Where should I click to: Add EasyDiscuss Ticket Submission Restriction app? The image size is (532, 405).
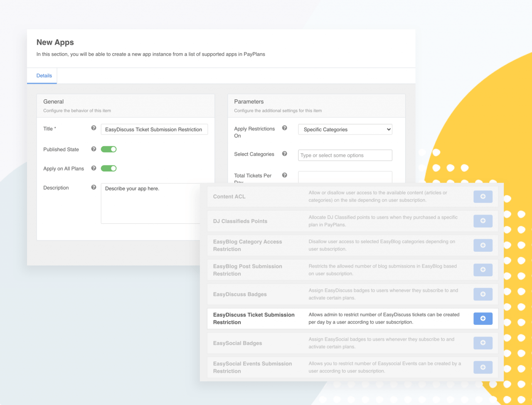coord(483,318)
